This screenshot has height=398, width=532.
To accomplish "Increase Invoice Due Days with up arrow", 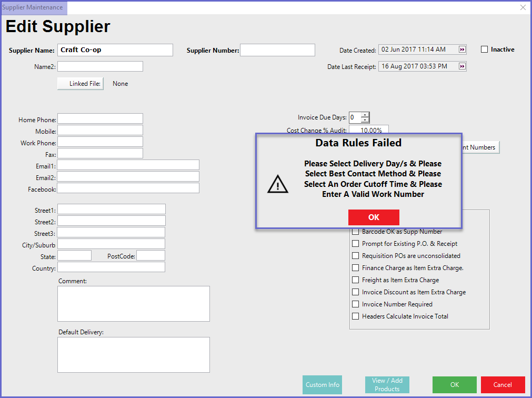I will point(365,115).
